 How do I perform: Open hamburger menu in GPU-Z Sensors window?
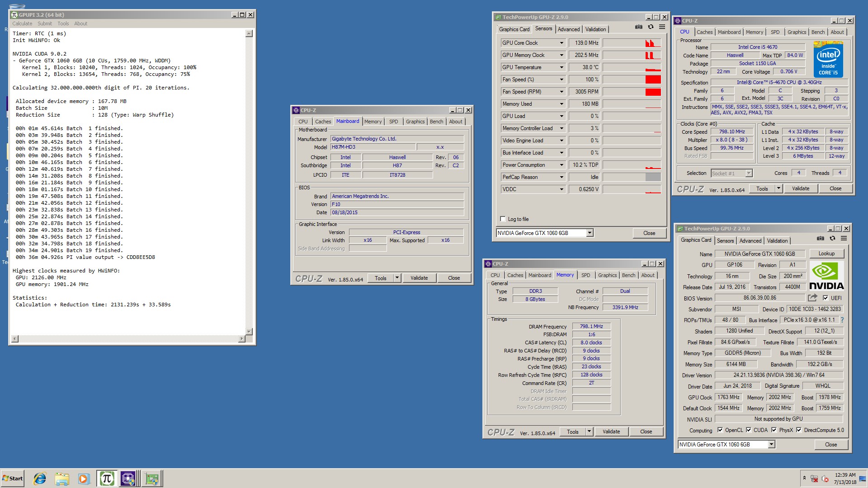pyautogui.click(x=662, y=27)
